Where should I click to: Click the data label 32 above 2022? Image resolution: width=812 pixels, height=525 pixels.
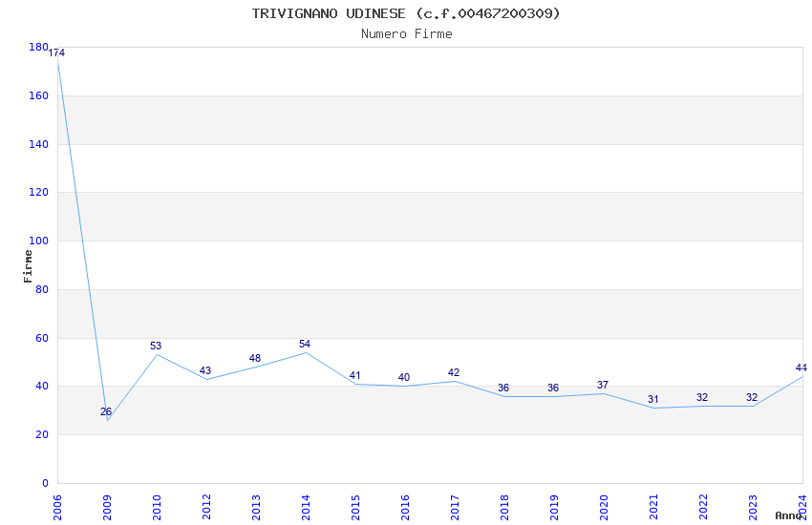pos(702,397)
